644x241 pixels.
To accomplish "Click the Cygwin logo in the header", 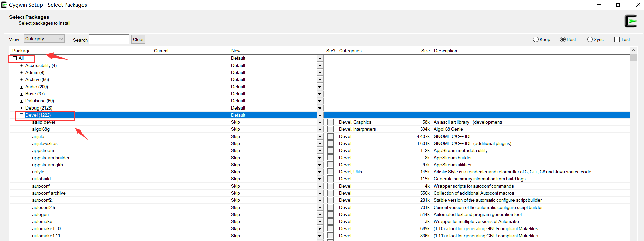I will tap(631, 21).
